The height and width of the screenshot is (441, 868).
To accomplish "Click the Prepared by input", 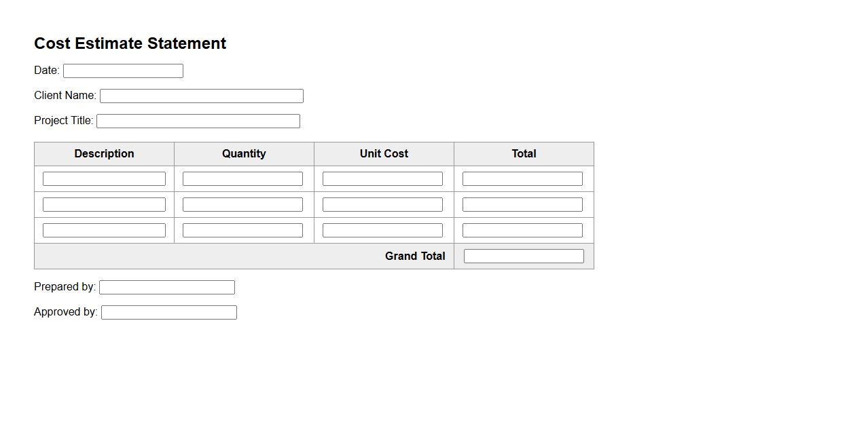I will (x=166, y=288).
